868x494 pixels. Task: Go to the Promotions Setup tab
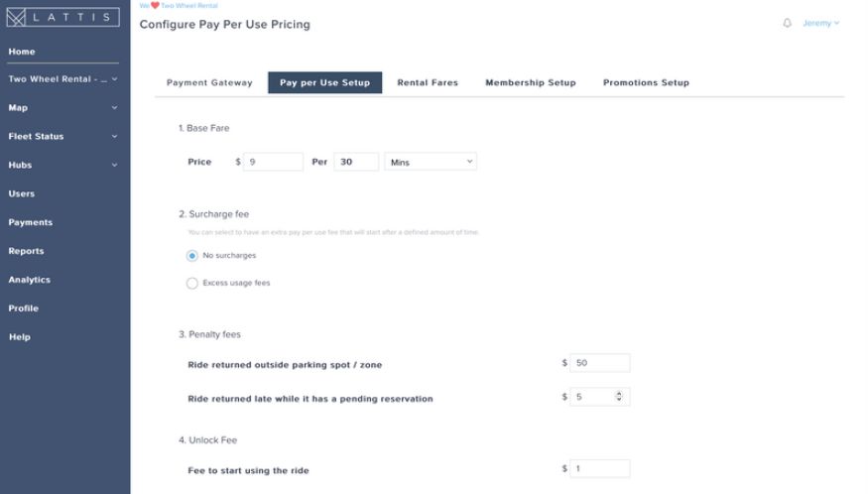(646, 83)
